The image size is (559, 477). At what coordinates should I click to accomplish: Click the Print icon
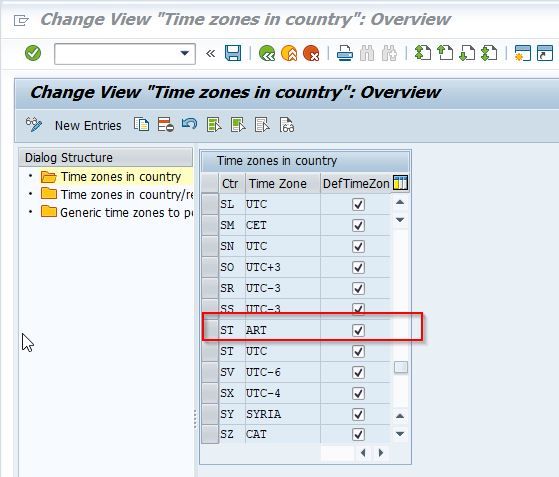click(345, 53)
